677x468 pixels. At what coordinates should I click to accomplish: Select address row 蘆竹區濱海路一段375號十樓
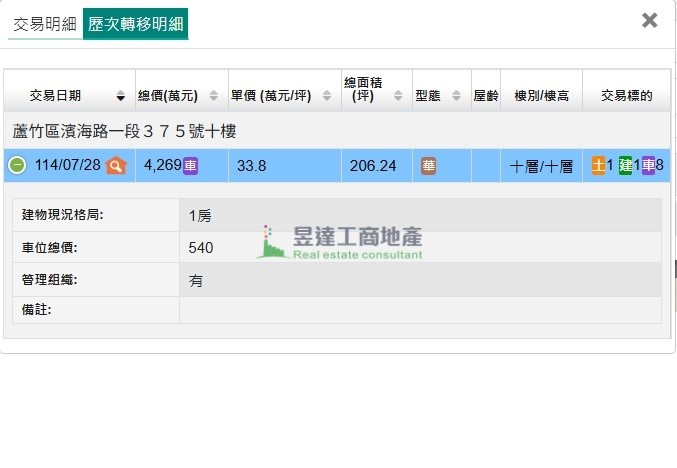click(125, 131)
